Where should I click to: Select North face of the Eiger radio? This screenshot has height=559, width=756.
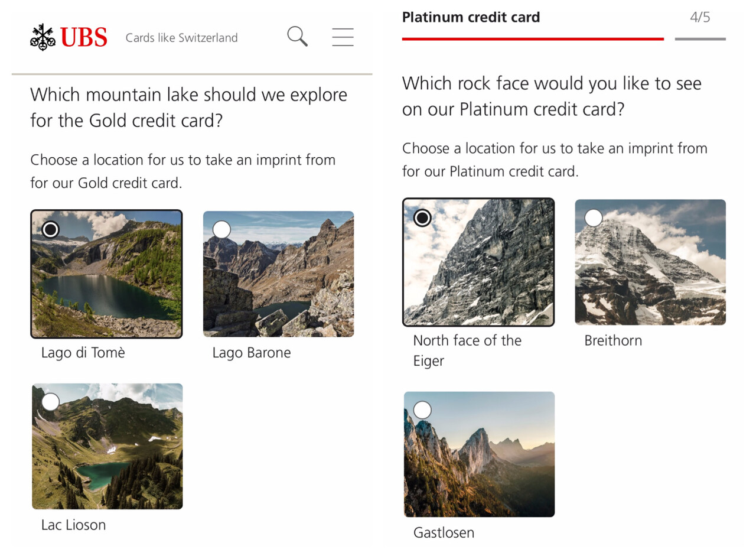pos(422,217)
